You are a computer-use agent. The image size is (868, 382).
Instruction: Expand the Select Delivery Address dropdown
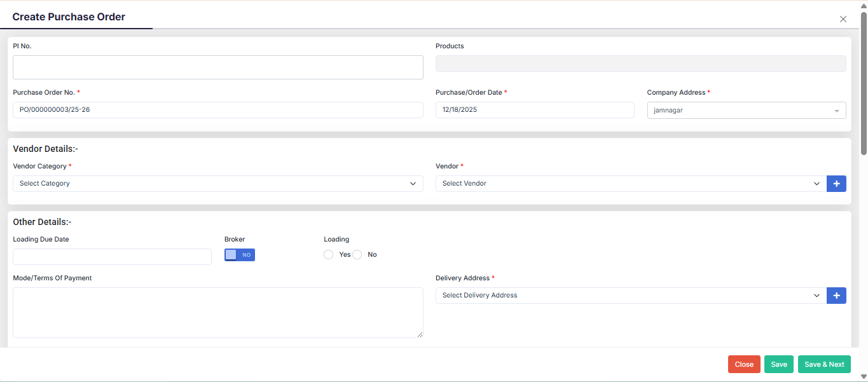[x=630, y=296]
